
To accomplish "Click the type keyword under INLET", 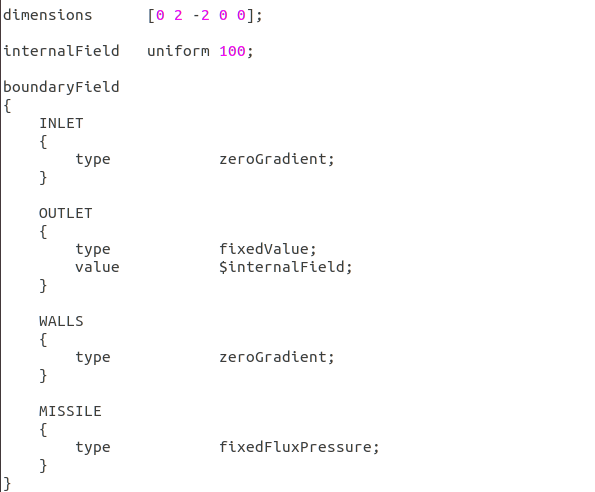I will pos(93,160).
